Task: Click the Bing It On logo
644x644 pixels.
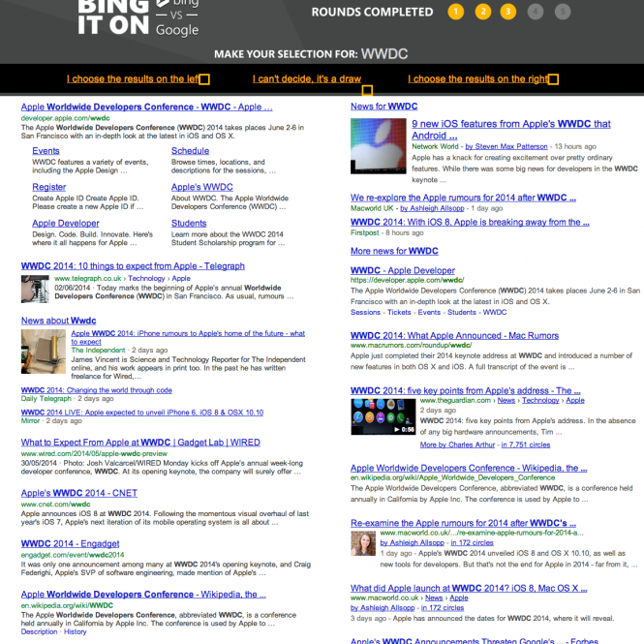Action: pos(138,17)
